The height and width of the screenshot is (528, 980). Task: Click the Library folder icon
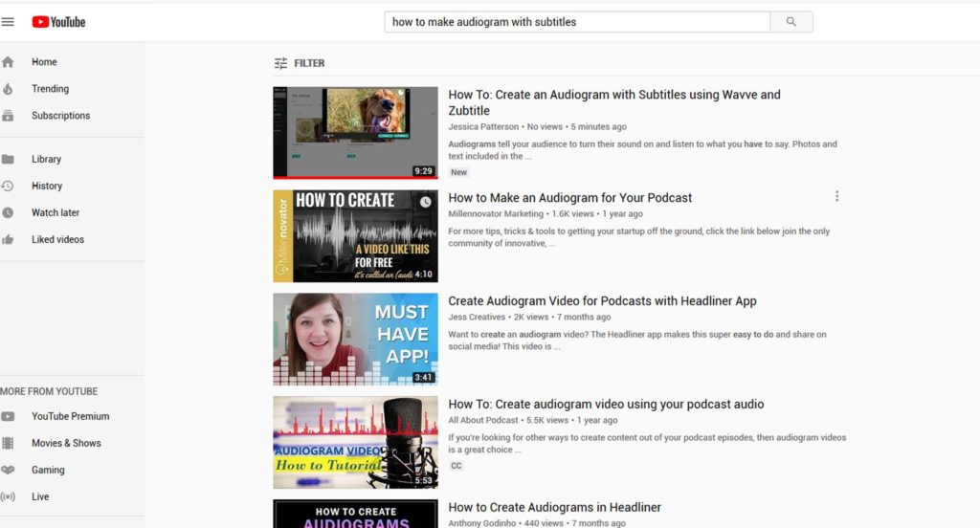point(8,160)
